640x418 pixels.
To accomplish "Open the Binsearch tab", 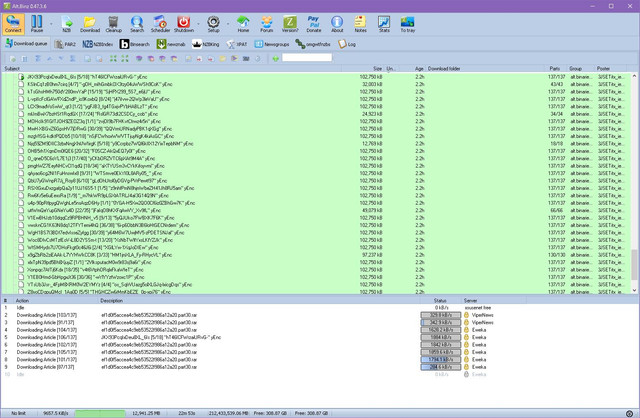I will pyautogui.click(x=135, y=44).
